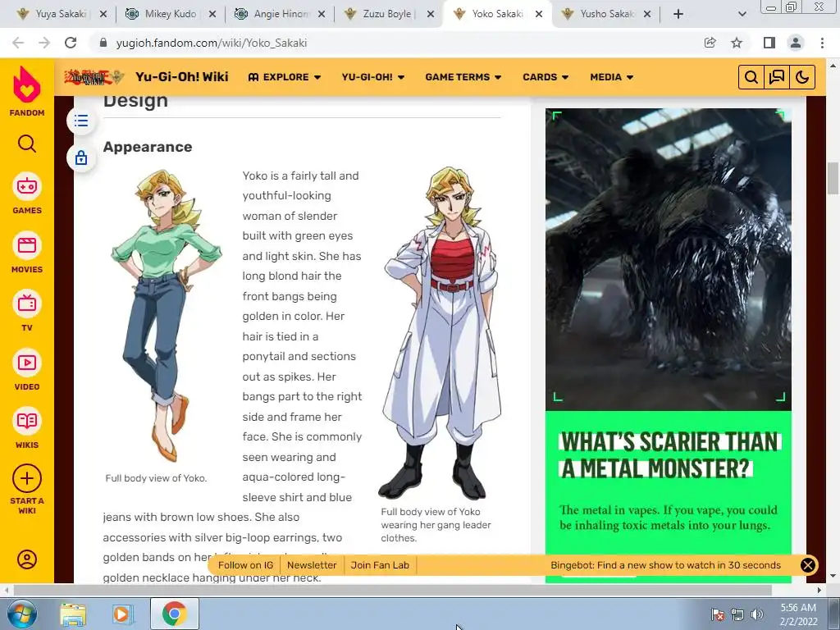Screen dimensions: 840x630
Task: Expand the MEDIA dropdown menu
Action: pyautogui.click(x=611, y=77)
